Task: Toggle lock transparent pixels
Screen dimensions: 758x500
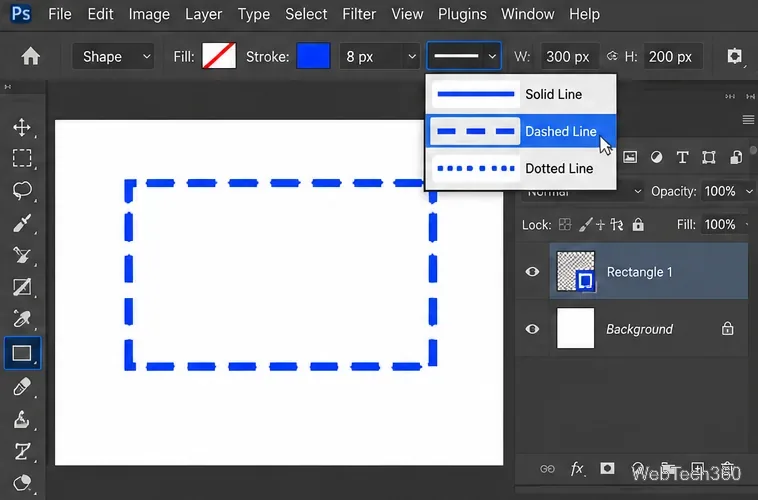Action: [565, 224]
